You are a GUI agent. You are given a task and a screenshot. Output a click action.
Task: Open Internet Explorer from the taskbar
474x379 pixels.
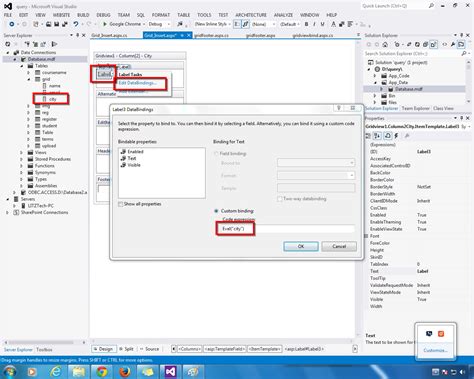(56, 371)
